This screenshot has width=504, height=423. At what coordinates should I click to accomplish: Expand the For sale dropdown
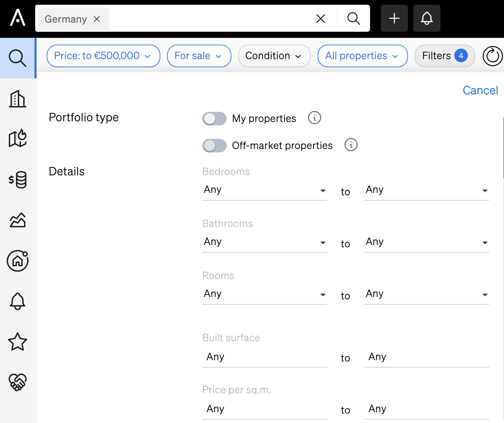[199, 56]
